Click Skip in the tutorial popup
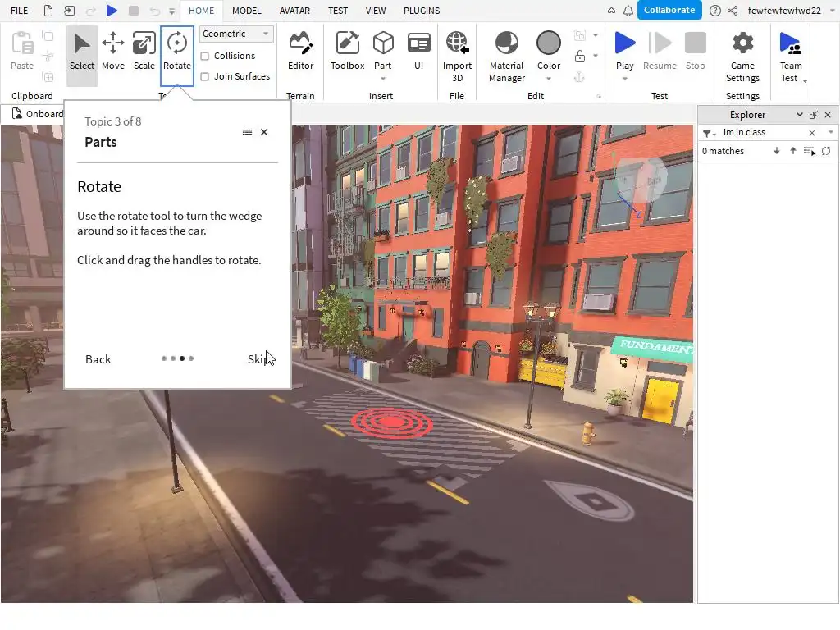The width and height of the screenshot is (840, 630). (x=258, y=359)
